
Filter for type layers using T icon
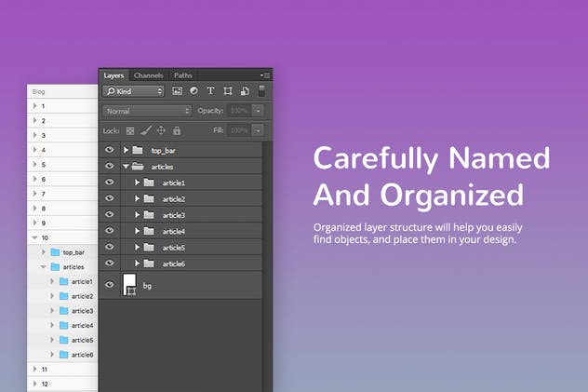click(210, 91)
